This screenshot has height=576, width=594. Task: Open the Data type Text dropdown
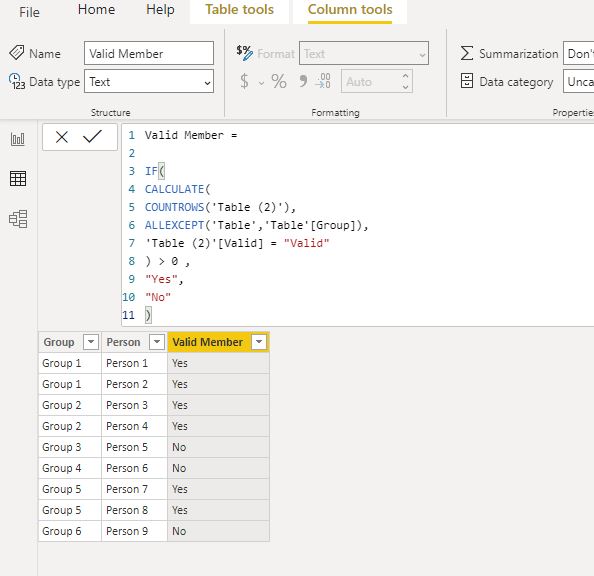149,81
